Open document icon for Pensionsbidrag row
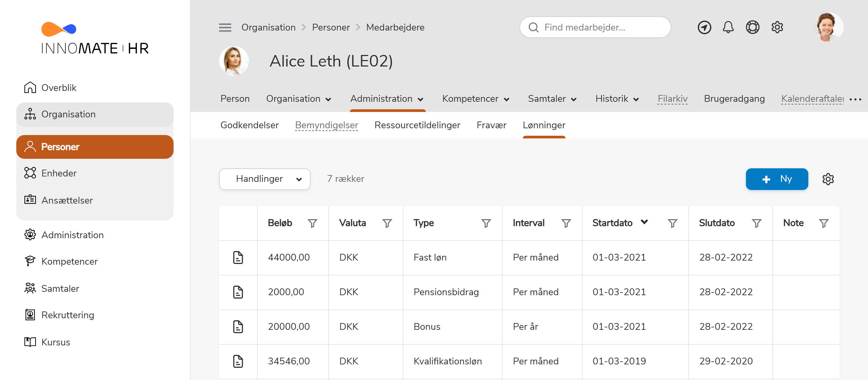Image resolution: width=868 pixels, height=380 pixels. pyautogui.click(x=238, y=292)
